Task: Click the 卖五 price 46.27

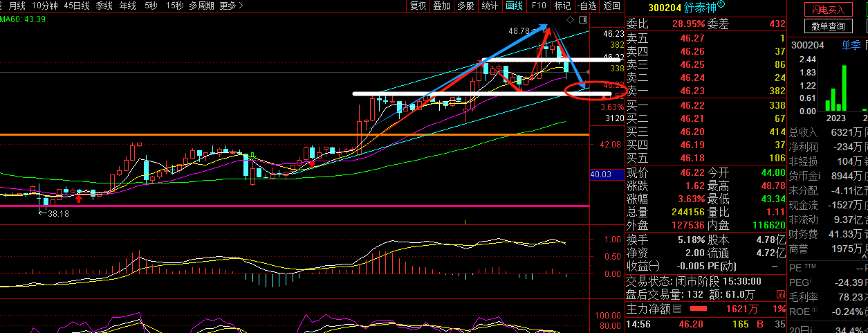Action: 692,38
